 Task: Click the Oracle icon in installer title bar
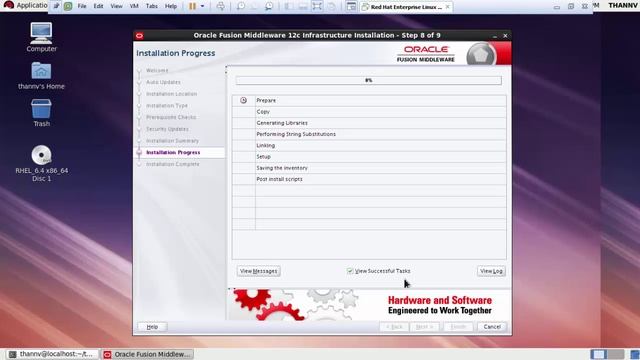[x=139, y=36]
